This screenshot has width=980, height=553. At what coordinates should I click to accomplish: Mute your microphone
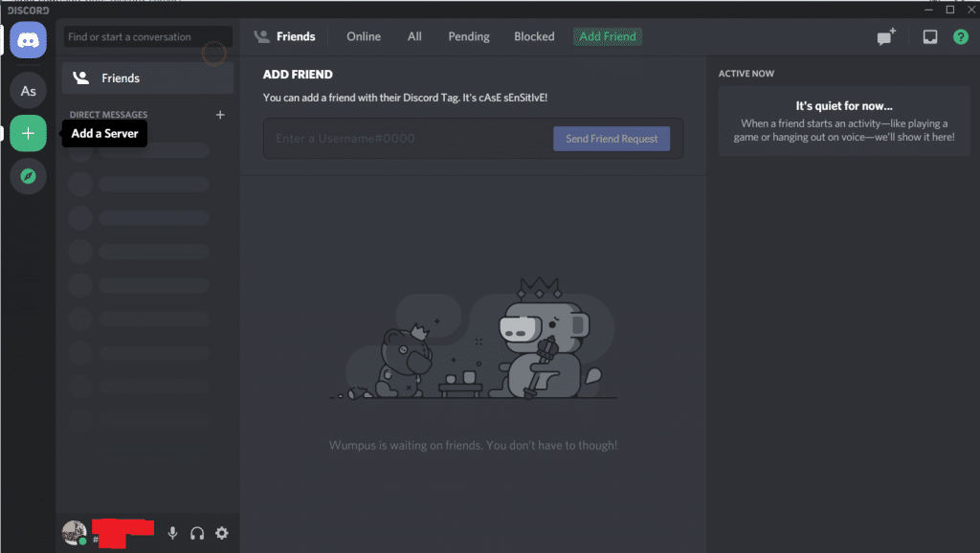tap(172, 533)
